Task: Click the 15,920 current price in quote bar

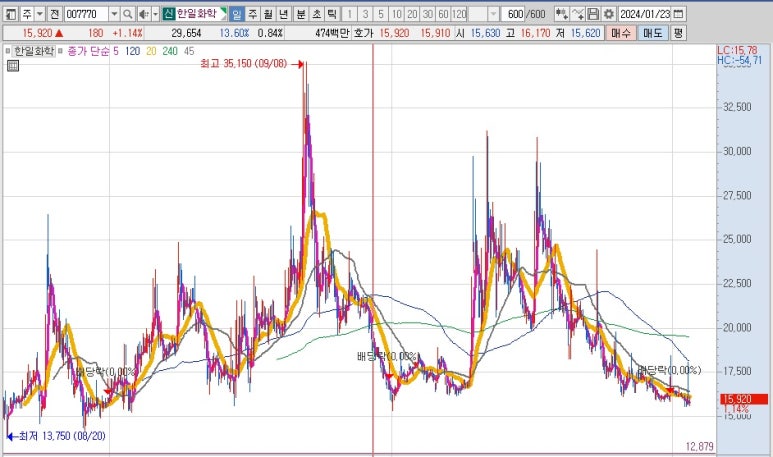Action: tap(37, 33)
